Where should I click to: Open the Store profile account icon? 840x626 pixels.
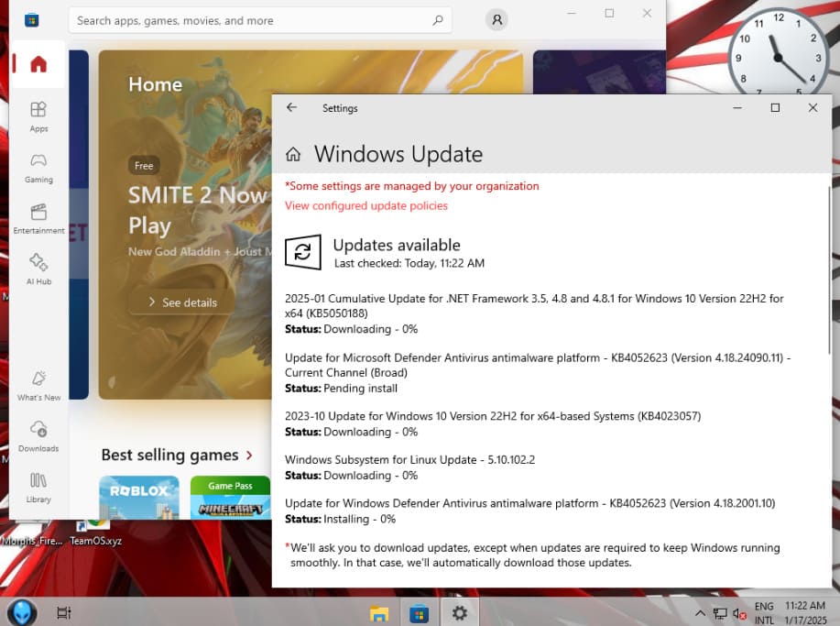tap(496, 20)
